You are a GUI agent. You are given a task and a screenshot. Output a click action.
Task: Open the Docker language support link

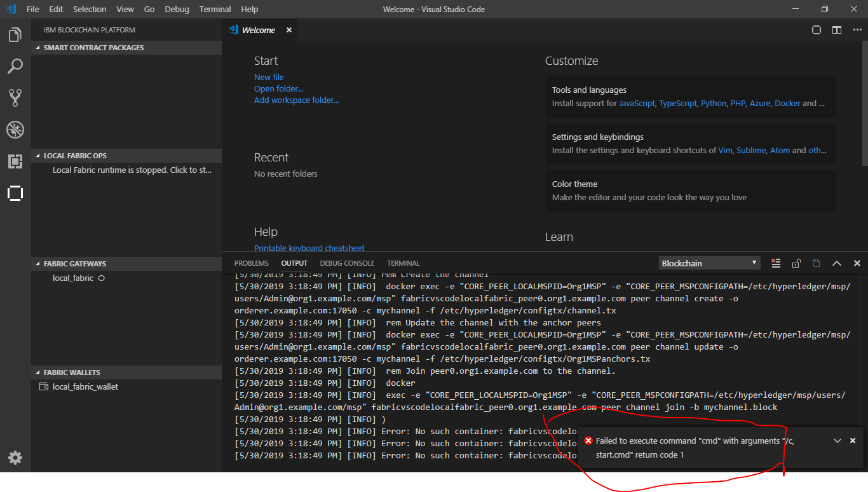pos(787,103)
